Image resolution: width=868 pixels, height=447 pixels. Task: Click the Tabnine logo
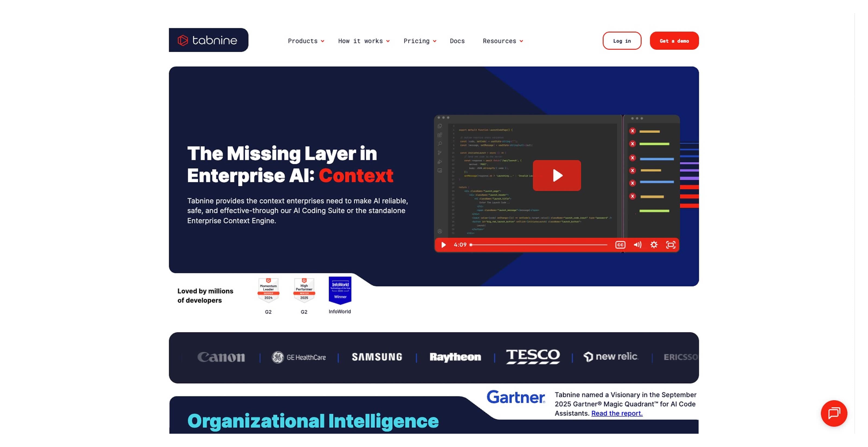click(x=208, y=40)
